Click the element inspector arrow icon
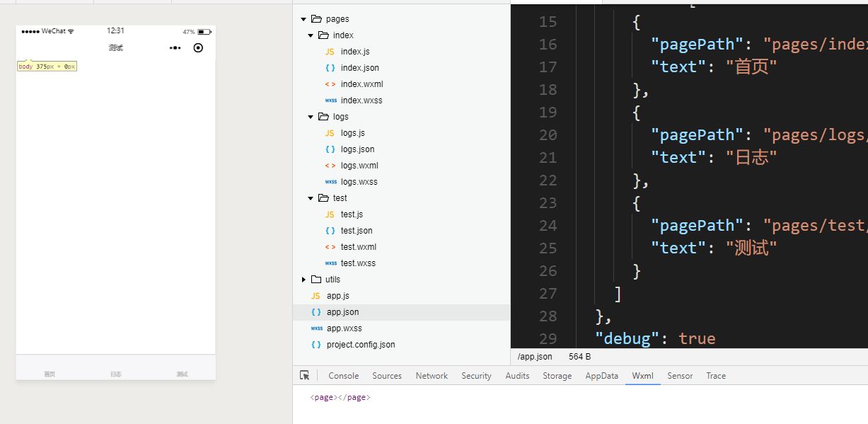 pos(305,376)
